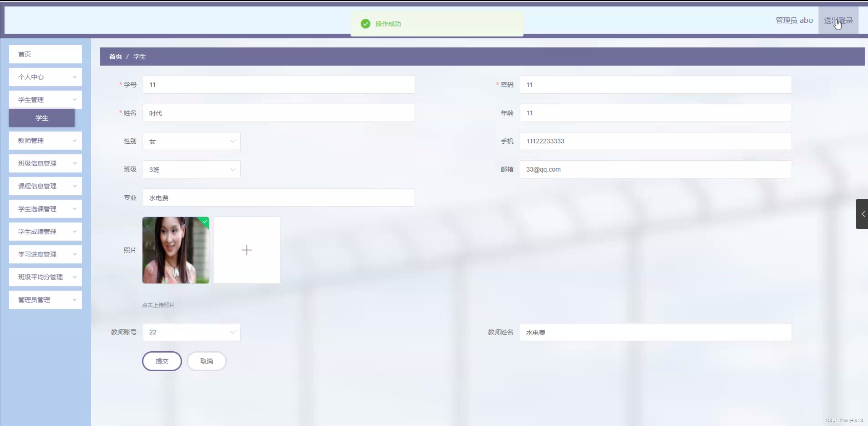Select 学生 in the sidebar submenu
Screen dimensions: 868x426
point(41,118)
